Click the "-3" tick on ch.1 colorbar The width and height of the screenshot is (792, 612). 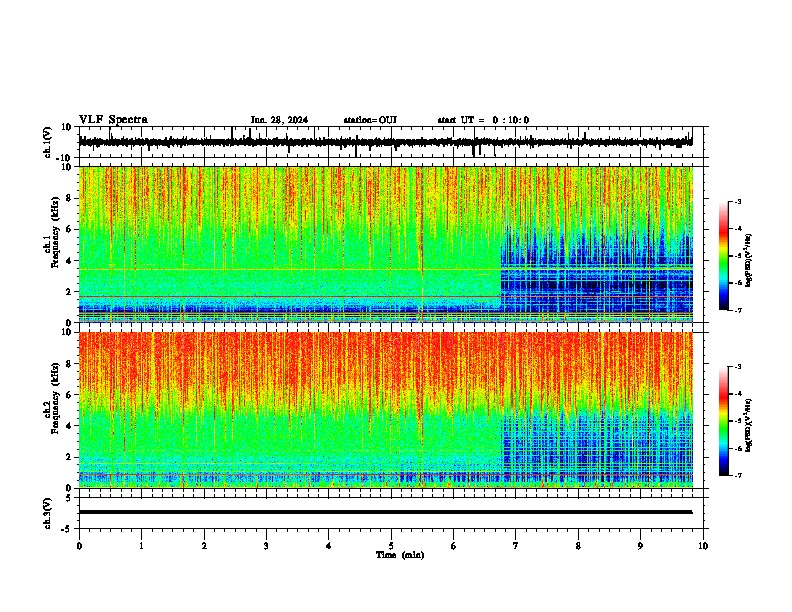[x=738, y=201]
